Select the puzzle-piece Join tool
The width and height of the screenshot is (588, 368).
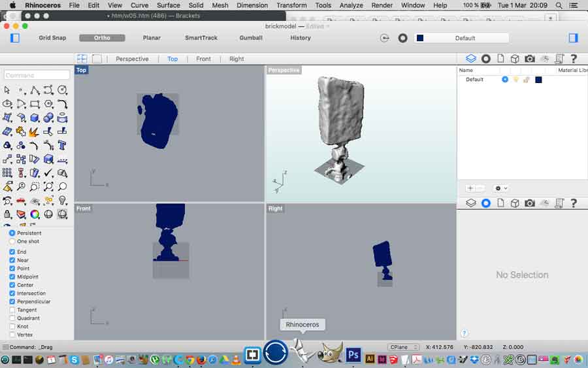tap(21, 131)
